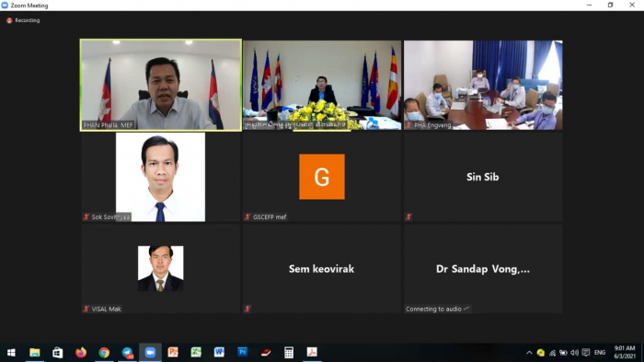The height and width of the screenshot is (362, 644).
Task: Open the clock and date flyout
Action: [x=625, y=352]
